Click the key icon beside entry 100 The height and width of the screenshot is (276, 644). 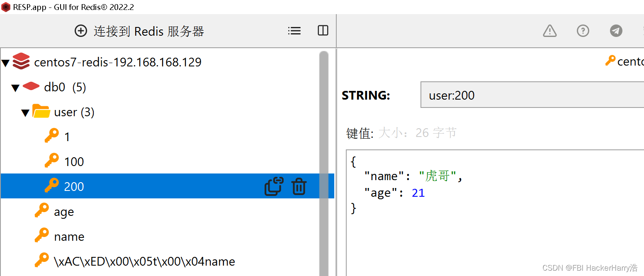[52, 161]
